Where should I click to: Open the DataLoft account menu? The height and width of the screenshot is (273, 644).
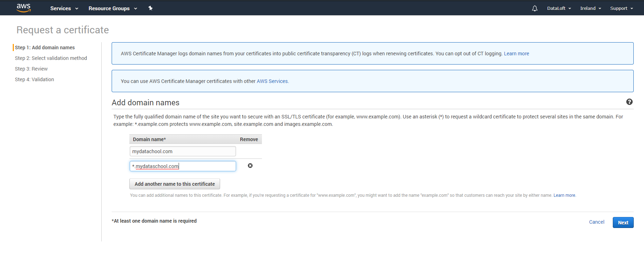[x=559, y=8]
